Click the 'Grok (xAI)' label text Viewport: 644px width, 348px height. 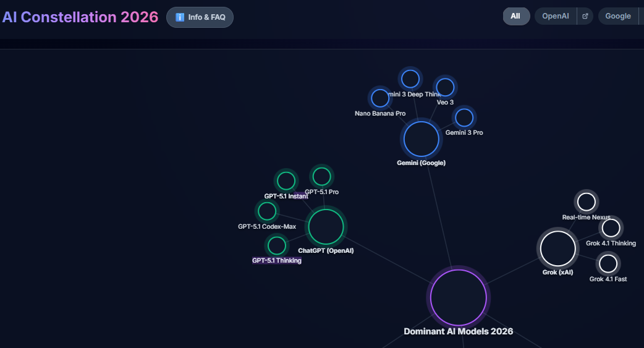557,273
